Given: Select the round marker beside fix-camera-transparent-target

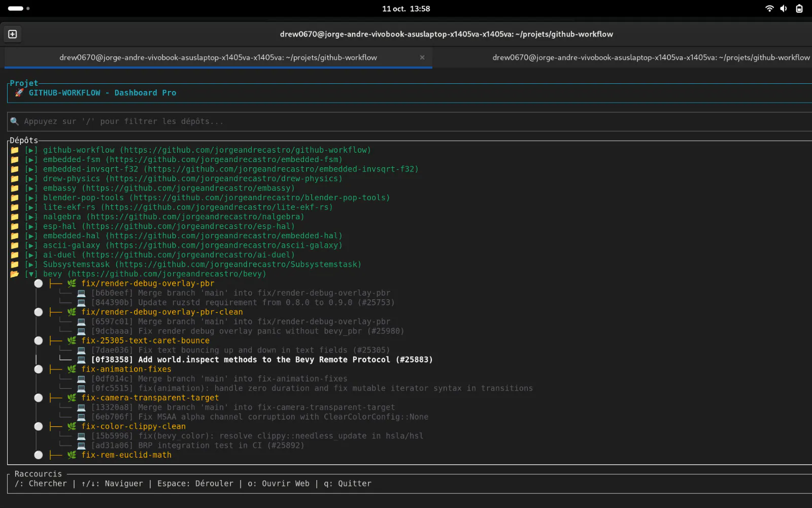Looking at the screenshot, I should [39, 398].
